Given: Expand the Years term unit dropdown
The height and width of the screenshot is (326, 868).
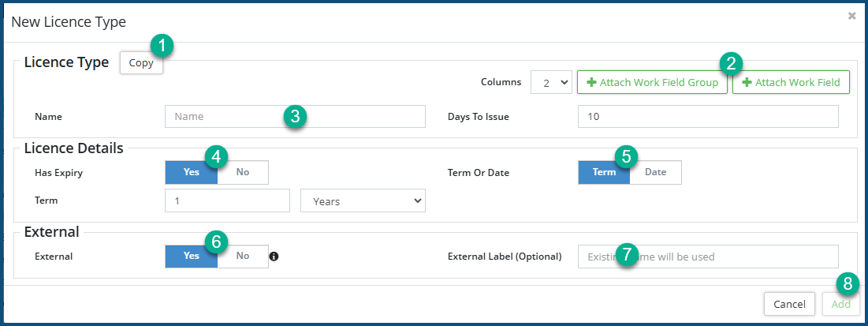Looking at the screenshot, I should point(363,201).
